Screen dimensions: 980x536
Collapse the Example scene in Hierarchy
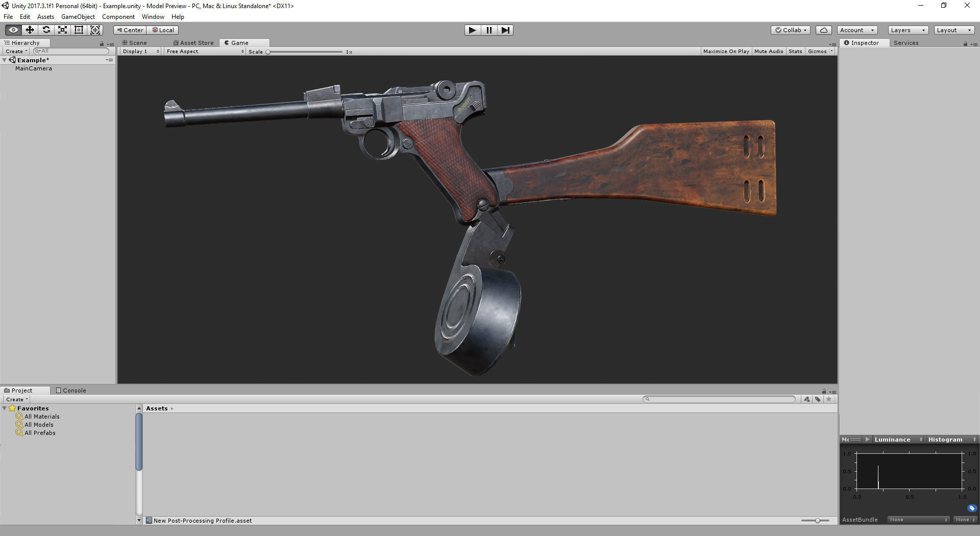tap(4, 60)
